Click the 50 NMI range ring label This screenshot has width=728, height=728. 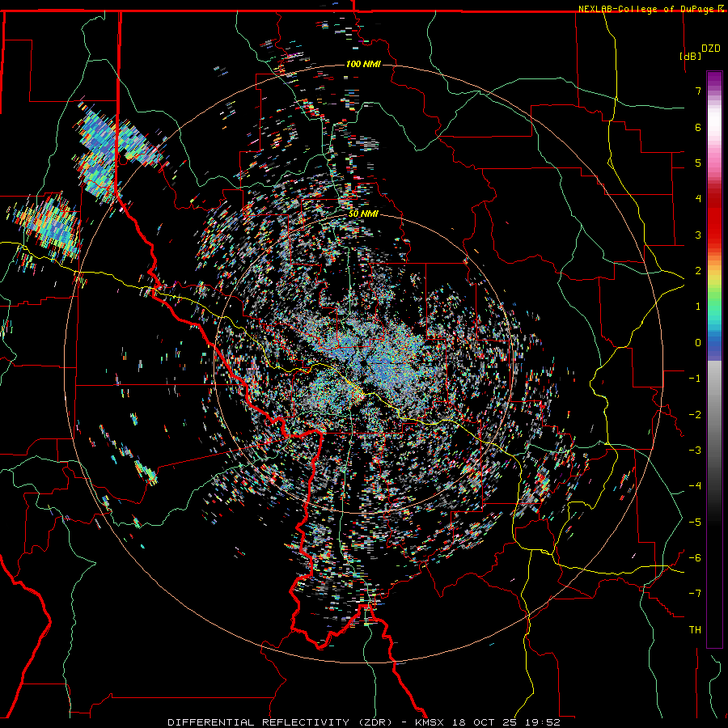[363, 214]
